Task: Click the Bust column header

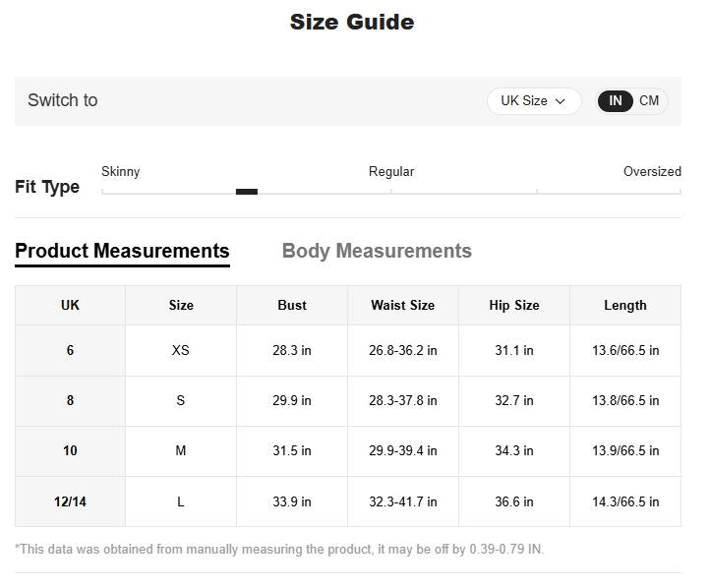Action: click(x=292, y=305)
